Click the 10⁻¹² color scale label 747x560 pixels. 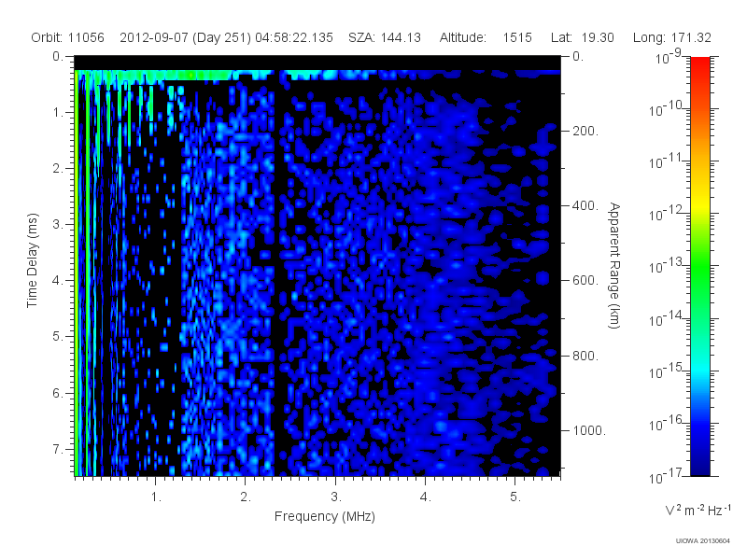667,214
